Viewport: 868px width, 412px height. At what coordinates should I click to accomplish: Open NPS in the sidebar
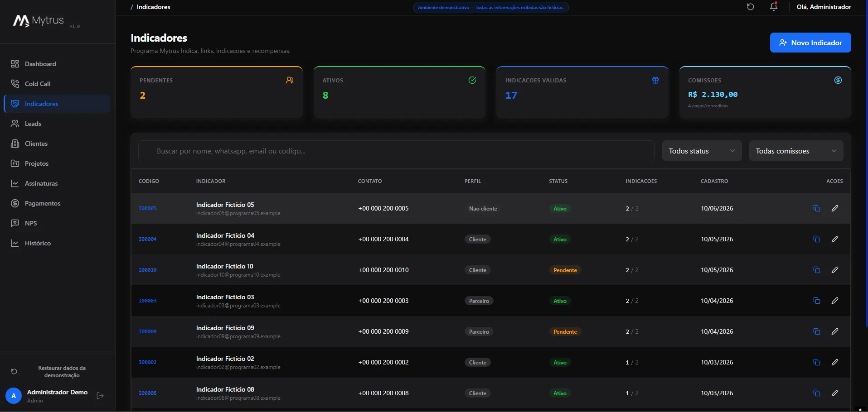[x=57, y=223]
